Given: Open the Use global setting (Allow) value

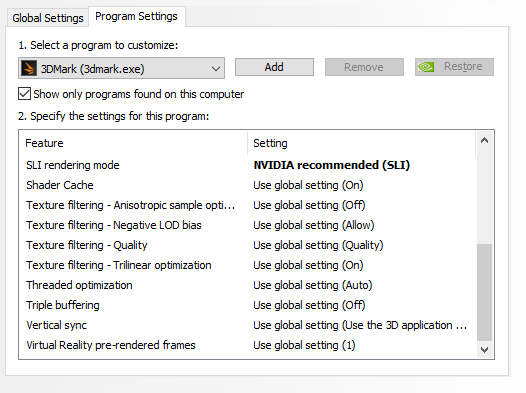Looking at the screenshot, I should click(314, 225).
